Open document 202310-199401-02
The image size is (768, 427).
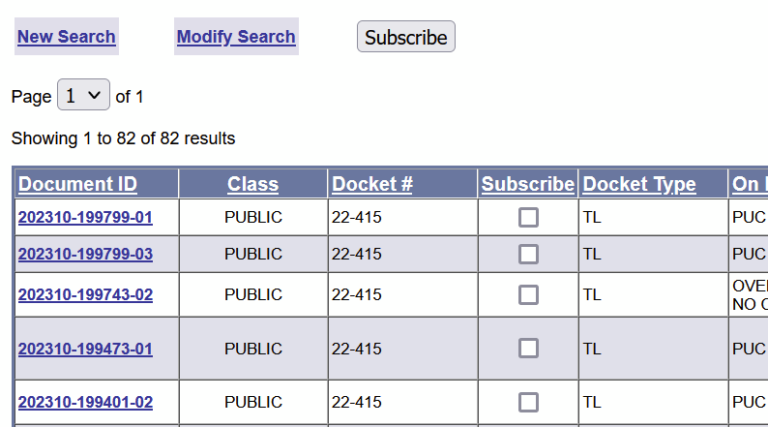(85, 403)
